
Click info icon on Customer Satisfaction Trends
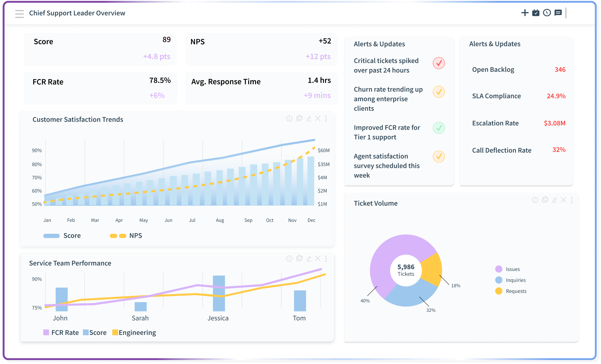point(289,118)
